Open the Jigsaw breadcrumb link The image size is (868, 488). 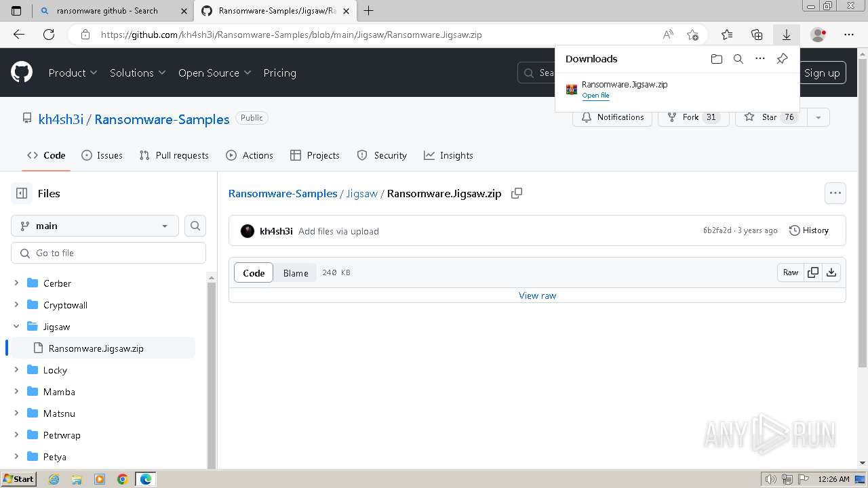pos(362,193)
